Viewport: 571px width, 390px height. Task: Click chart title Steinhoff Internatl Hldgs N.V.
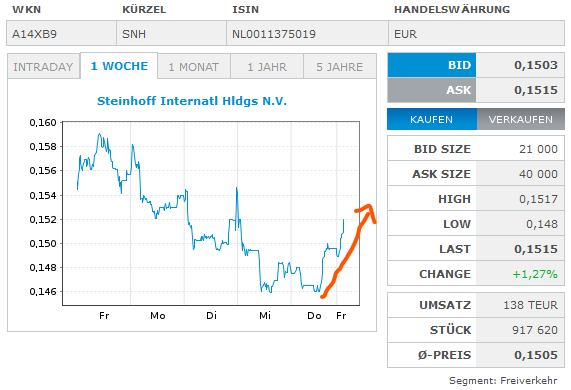point(192,101)
